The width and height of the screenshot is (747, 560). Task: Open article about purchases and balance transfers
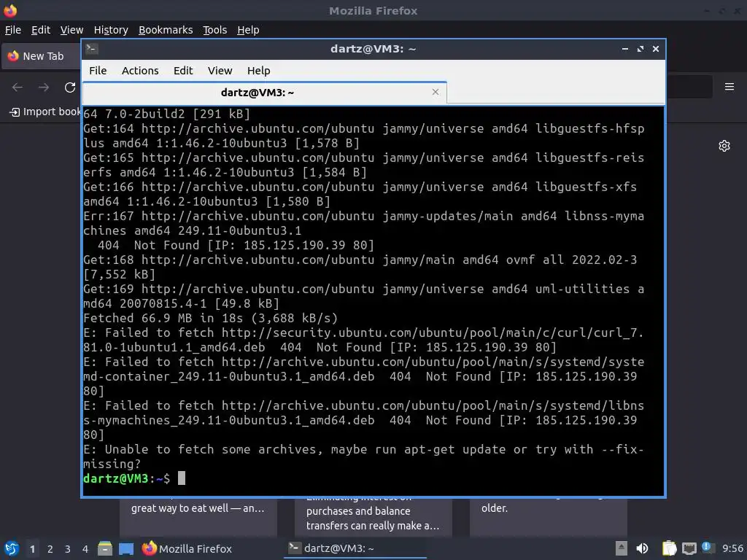373,517
